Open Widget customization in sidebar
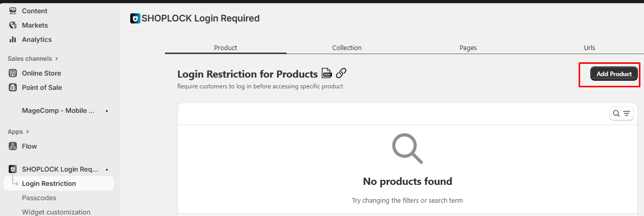 pyautogui.click(x=56, y=212)
